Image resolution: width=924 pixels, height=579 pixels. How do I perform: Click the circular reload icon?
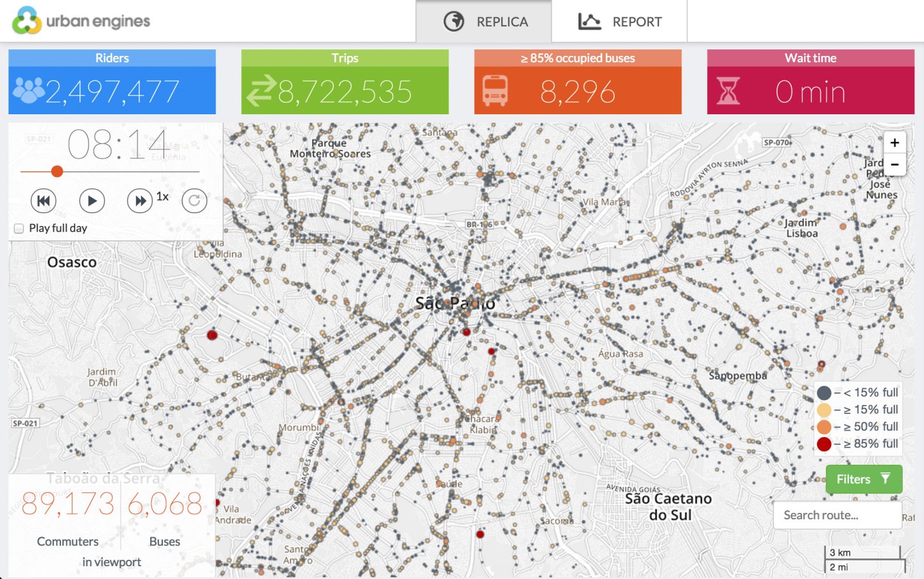194,201
